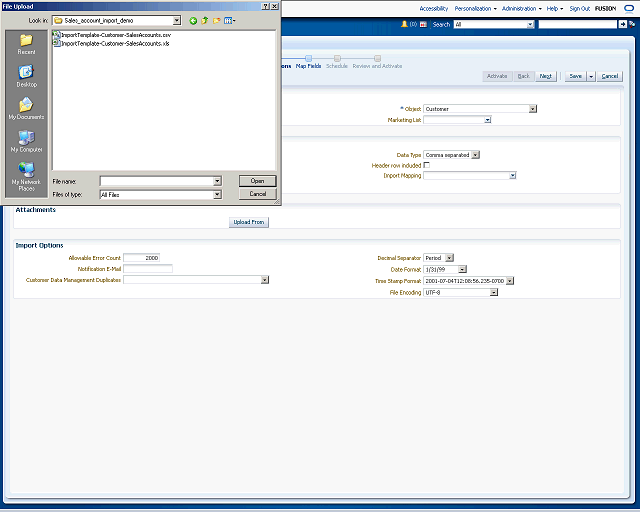Expand the Files of type dropdown
The image size is (640, 512).
pyautogui.click(x=218, y=195)
